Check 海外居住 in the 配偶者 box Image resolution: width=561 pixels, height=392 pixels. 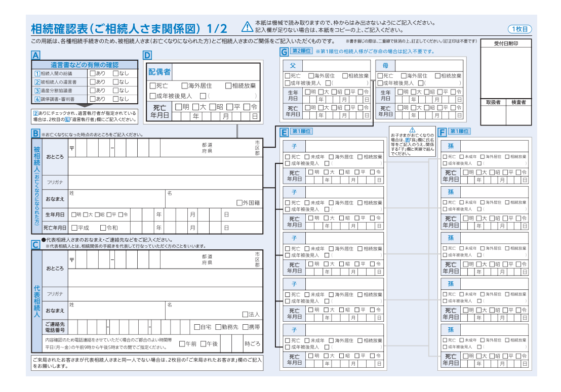click(184, 86)
